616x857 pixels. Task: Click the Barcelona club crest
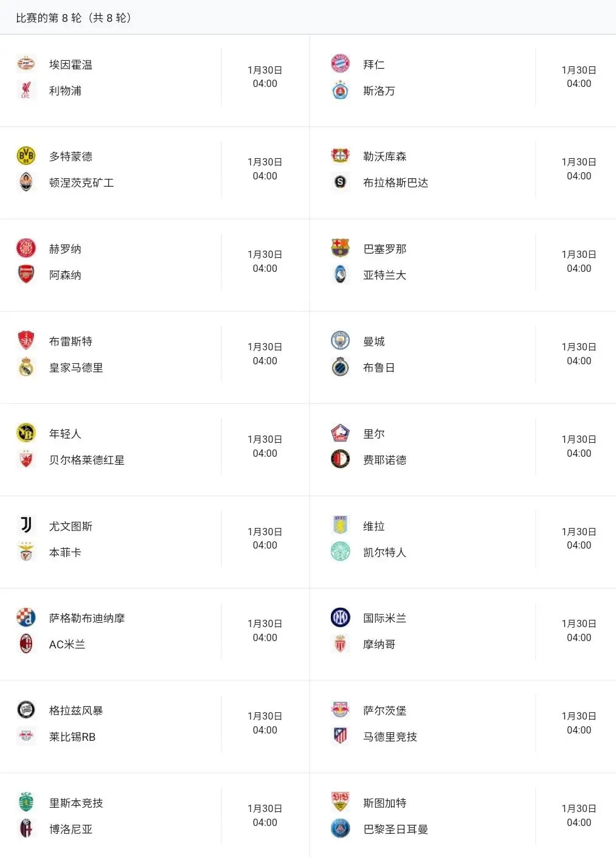pos(340,248)
